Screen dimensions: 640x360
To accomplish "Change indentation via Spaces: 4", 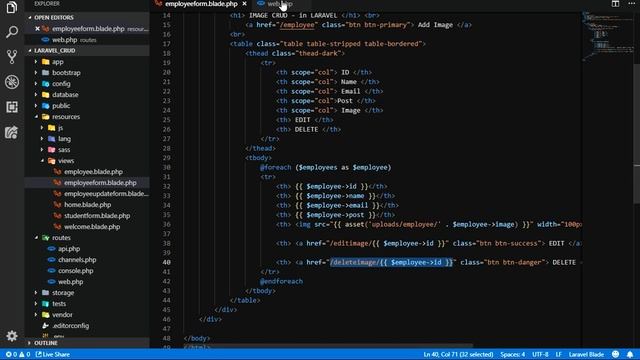I will coord(513,354).
